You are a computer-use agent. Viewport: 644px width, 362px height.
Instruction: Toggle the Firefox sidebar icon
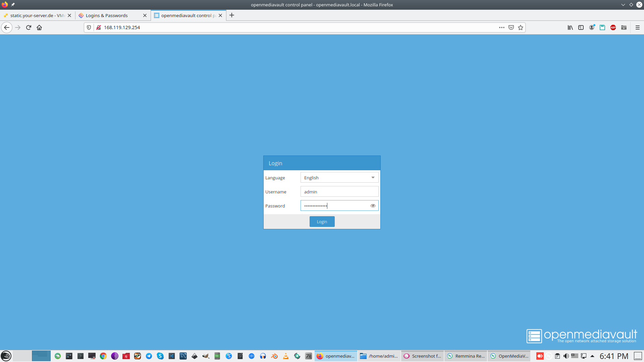tap(581, 27)
